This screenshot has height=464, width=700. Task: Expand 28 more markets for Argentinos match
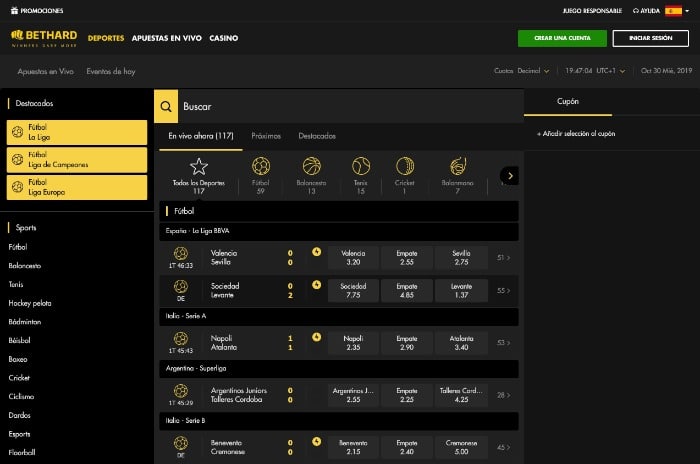point(504,395)
